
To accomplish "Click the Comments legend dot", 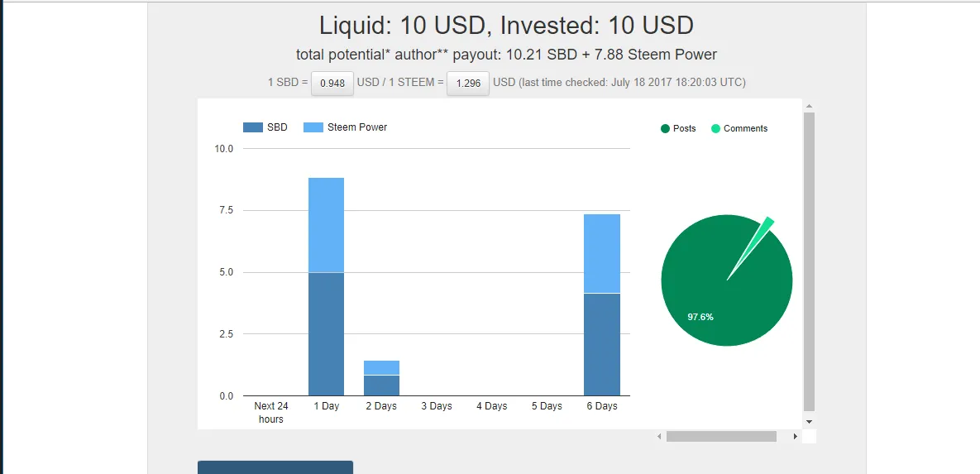I will (715, 128).
